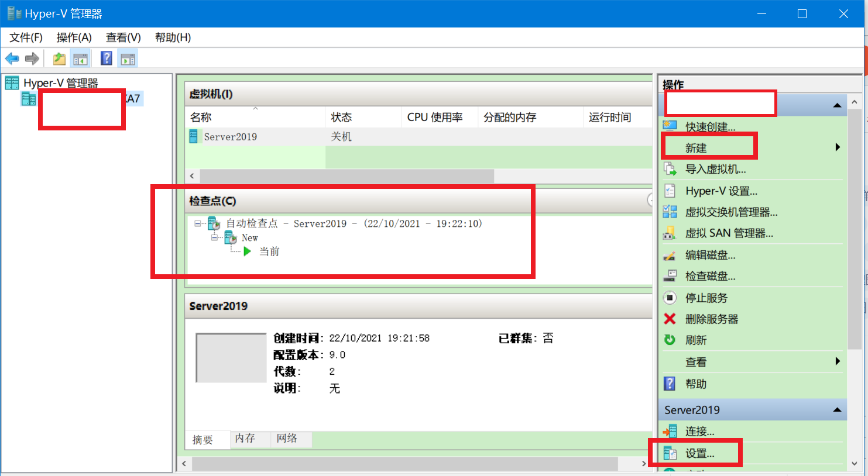Open the 查看(V) menu
This screenshot has width=868, height=476.
pyautogui.click(x=123, y=37)
